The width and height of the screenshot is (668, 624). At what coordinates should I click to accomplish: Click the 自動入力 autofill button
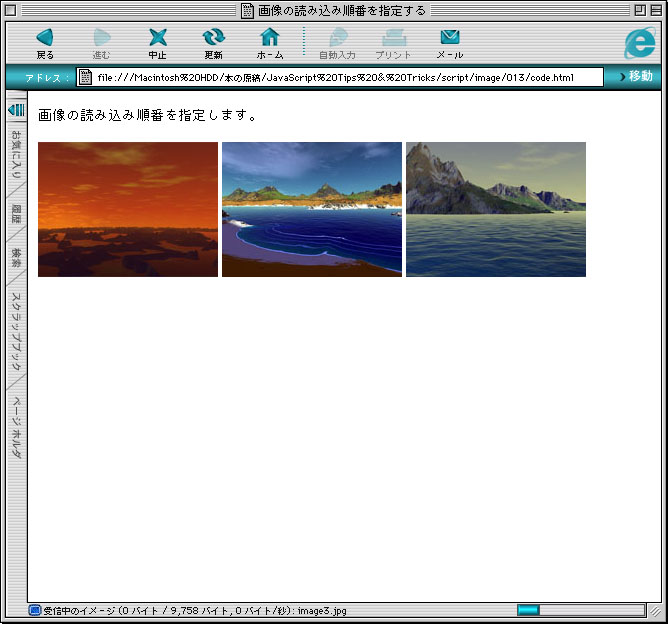(x=337, y=43)
